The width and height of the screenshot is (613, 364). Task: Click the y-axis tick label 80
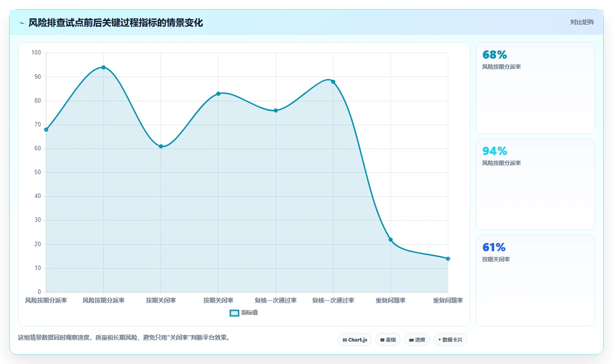(x=38, y=101)
